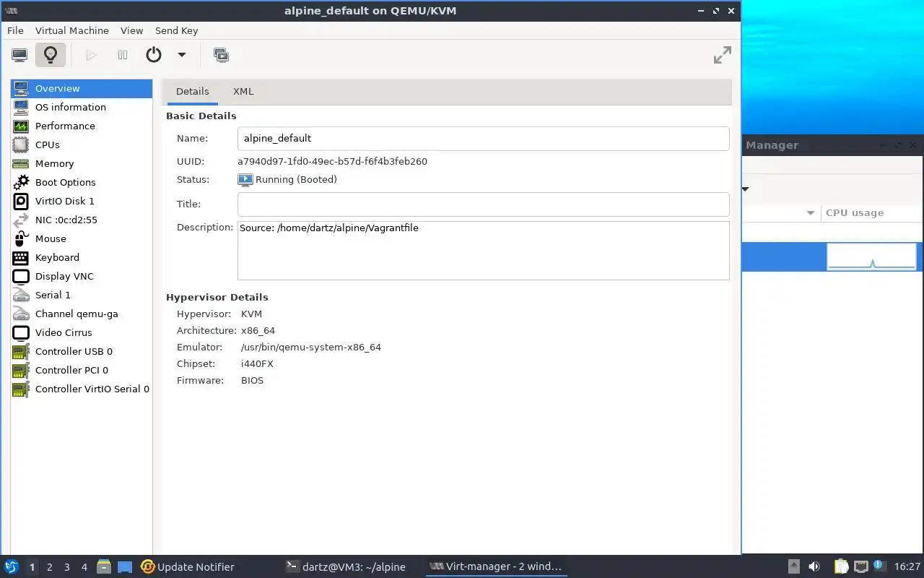Open the Virtual Machine menu

pyautogui.click(x=72, y=30)
